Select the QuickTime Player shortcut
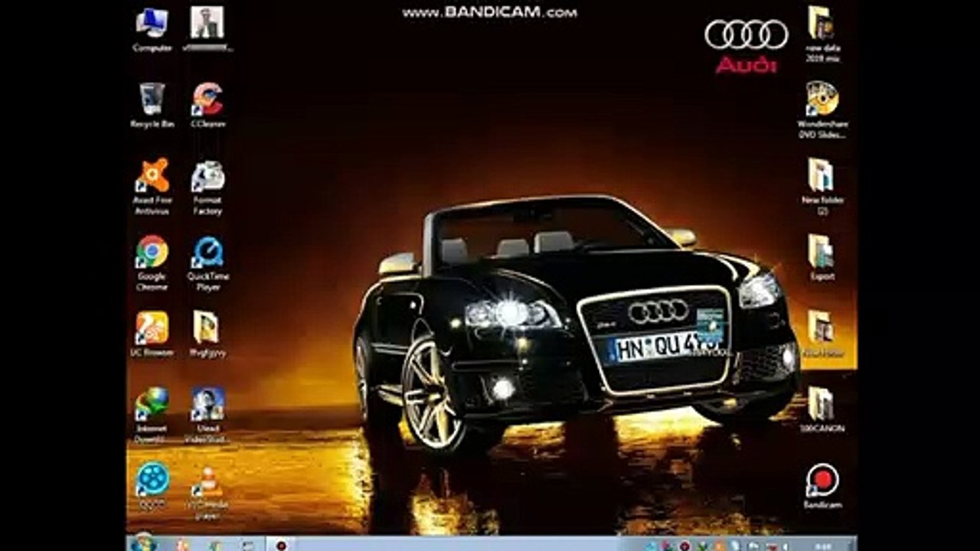Image resolution: width=980 pixels, height=551 pixels. tap(207, 263)
